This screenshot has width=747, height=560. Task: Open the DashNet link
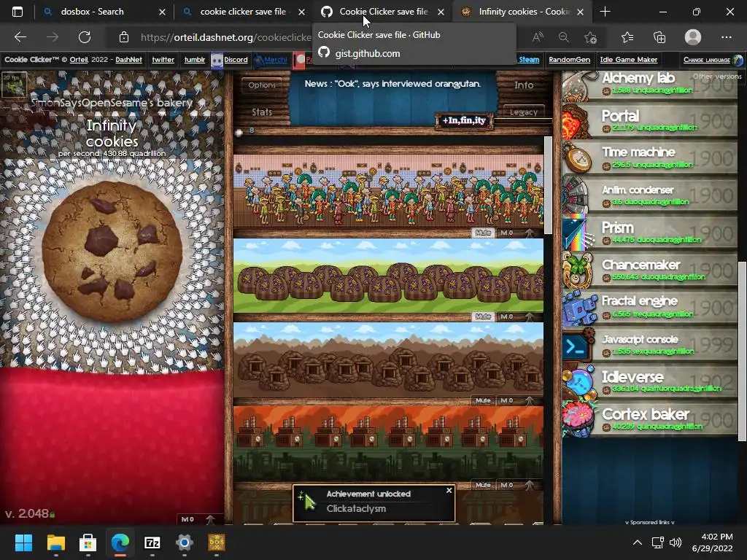[128, 60]
